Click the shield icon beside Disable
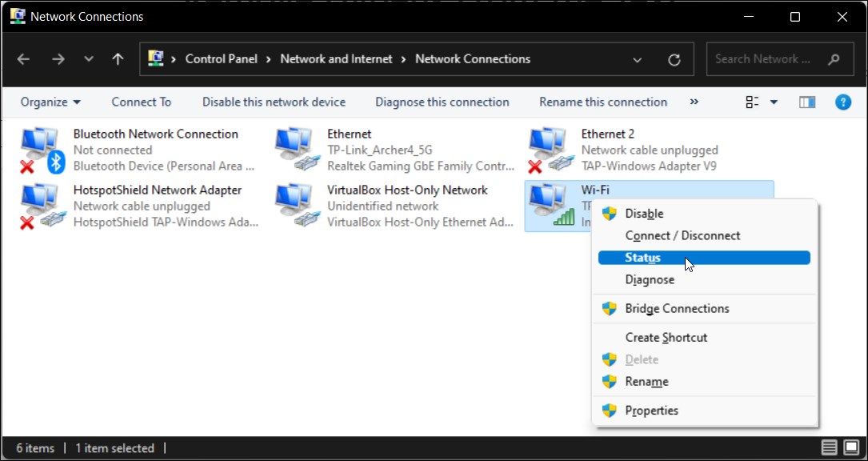This screenshot has height=461, width=868. point(609,214)
